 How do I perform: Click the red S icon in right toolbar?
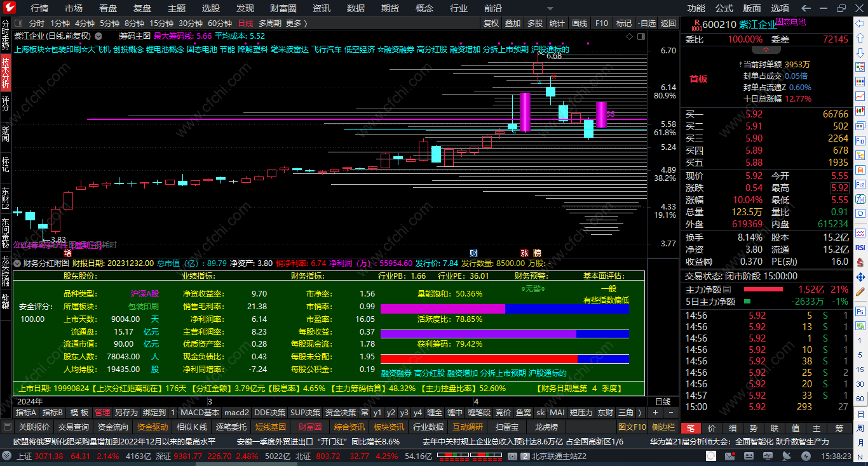click(x=860, y=262)
